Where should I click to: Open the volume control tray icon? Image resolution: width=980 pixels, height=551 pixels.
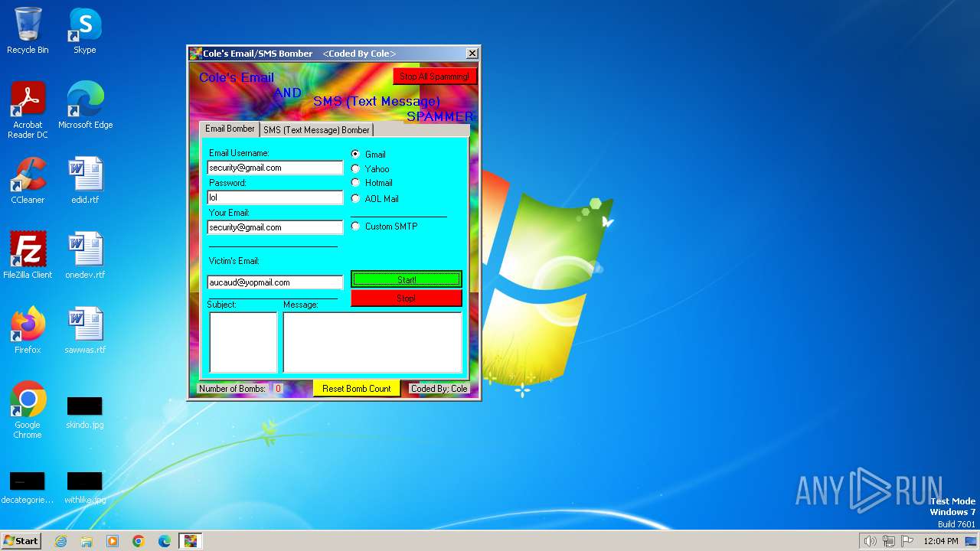click(x=870, y=541)
